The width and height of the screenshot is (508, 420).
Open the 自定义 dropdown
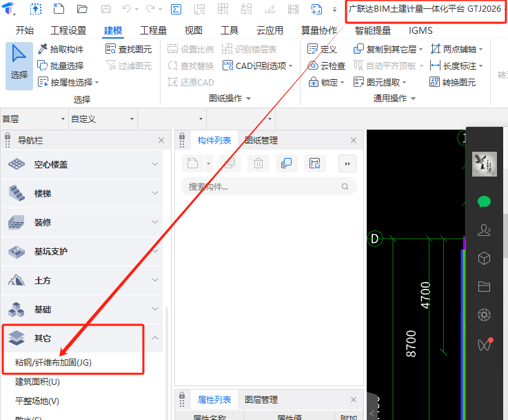[x=103, y=119]
